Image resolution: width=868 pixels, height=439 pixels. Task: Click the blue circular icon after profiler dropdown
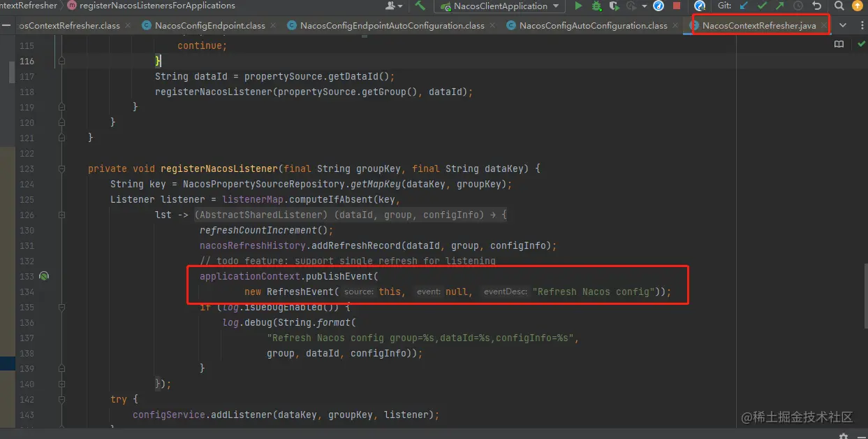pyautogui.click(x=659, y=6)
